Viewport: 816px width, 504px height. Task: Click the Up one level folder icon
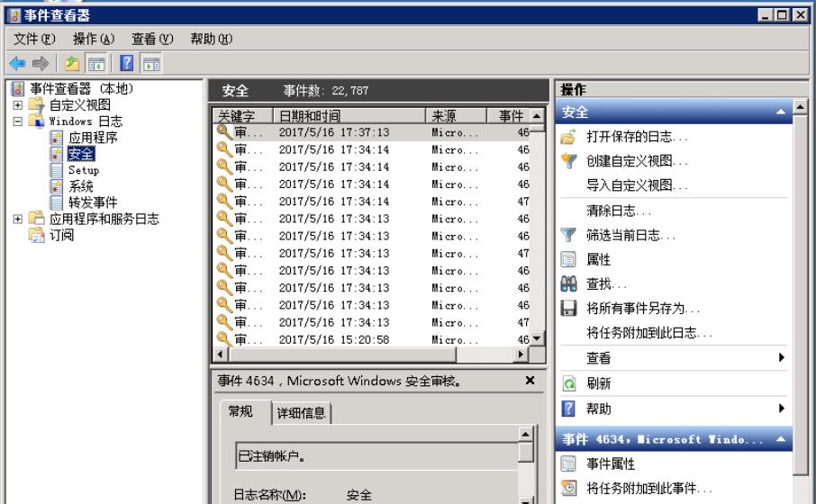coord(72,64)
